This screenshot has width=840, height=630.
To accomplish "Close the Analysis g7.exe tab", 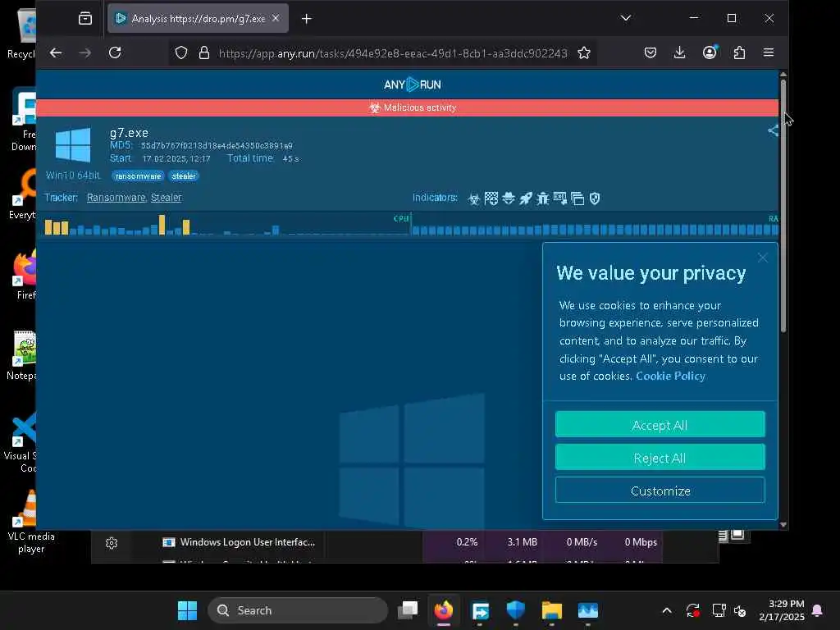I will tap(276, 18).
